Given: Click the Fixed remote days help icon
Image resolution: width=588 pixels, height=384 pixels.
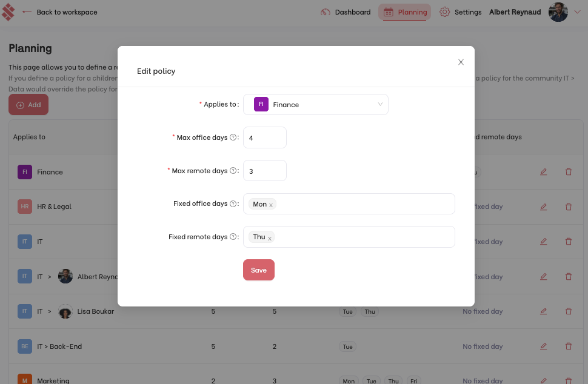Looking at the screenshot, I should (x=233, y=237).
